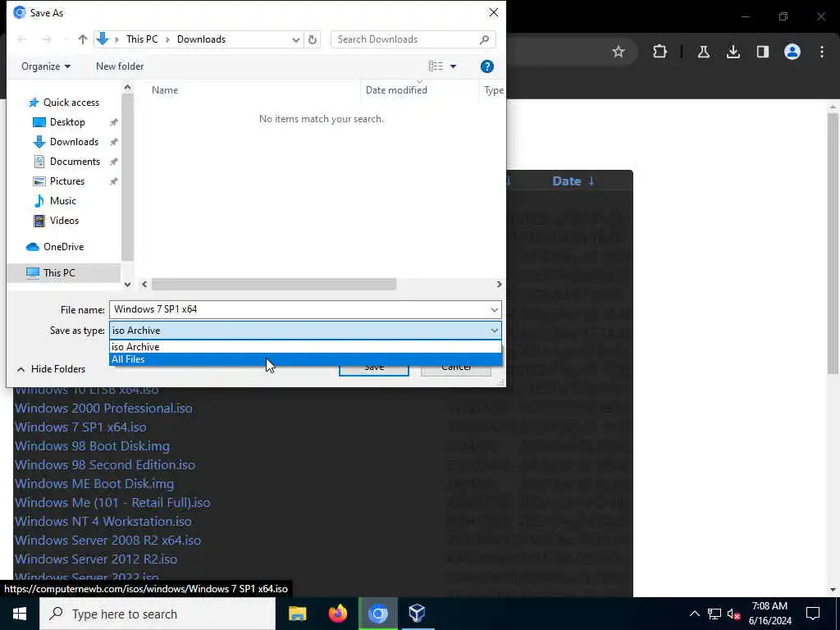Select Downloads in navigation pane

pos(74,142)
